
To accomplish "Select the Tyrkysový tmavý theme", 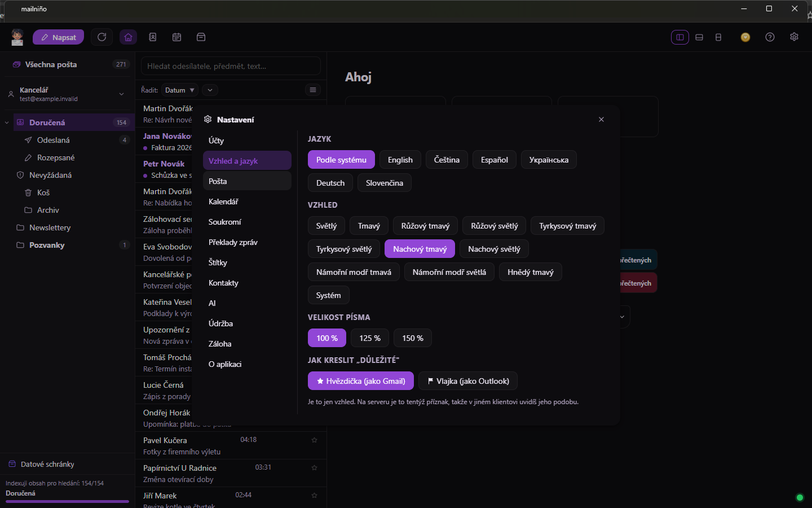I will pyautogui.click(x=567, y=226).
